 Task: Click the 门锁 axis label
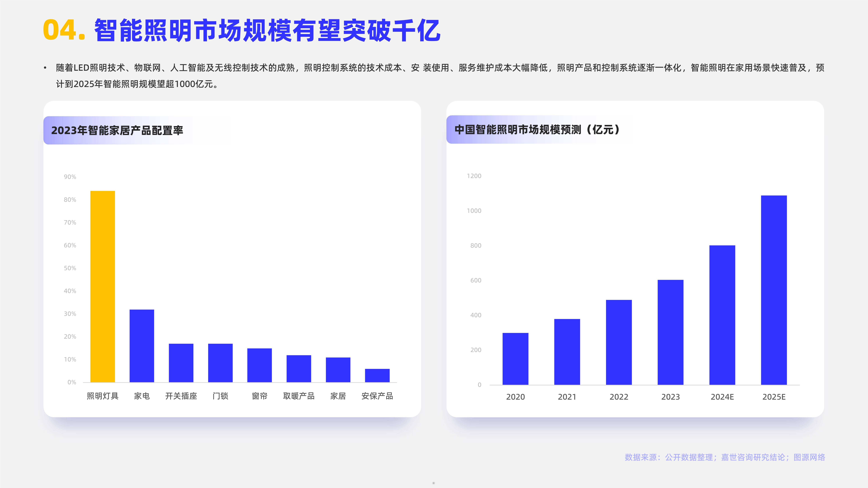tap(220, 396)
